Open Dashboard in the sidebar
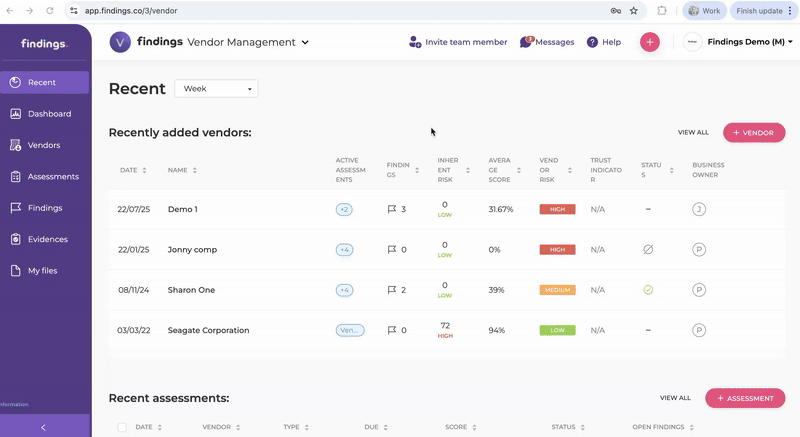Image resolution: width=800 pixels, height=437 pixels. tap(48, 114)
